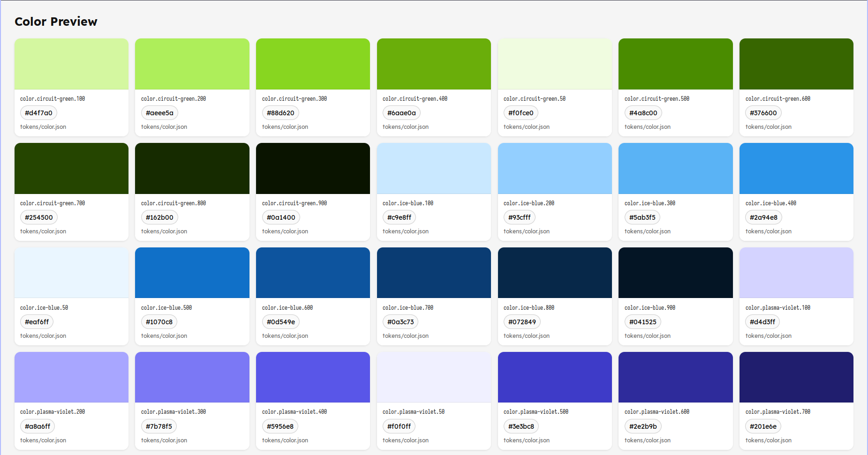
Task: Click the color.circuit-green.200 token name
Action: [174, 99]
